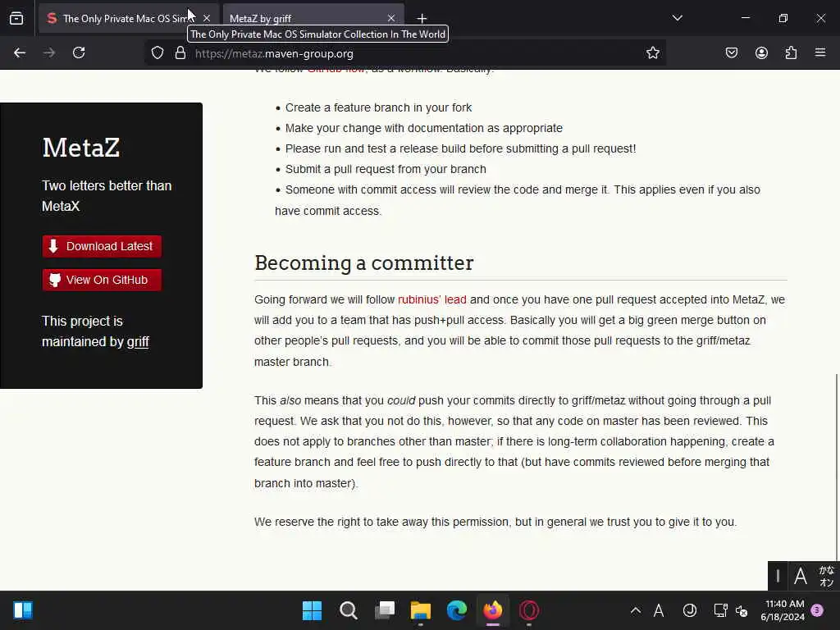Go back to previous page
This screenshot has height=630, width=840.
click(x=20, y=53)
